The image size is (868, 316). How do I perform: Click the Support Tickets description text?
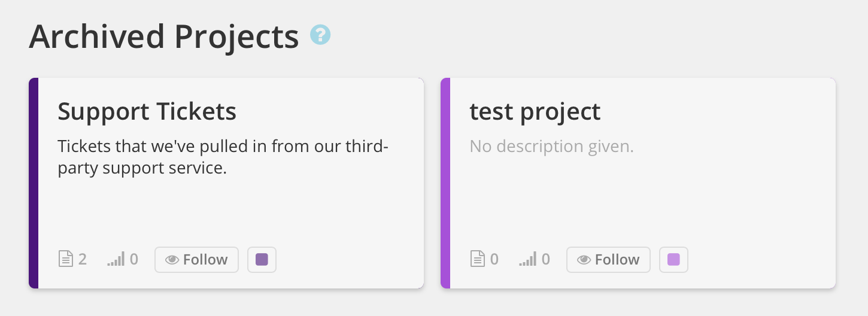(x=223, y=157)
